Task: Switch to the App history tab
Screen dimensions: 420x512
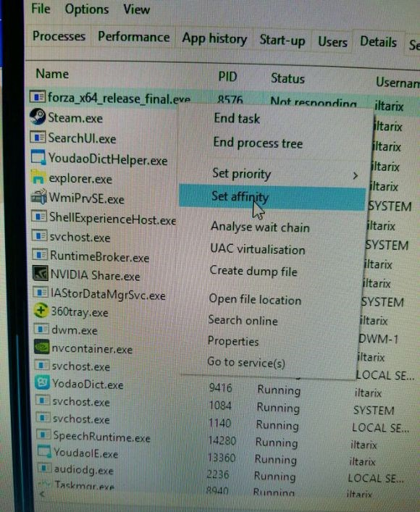Action: 214,38
